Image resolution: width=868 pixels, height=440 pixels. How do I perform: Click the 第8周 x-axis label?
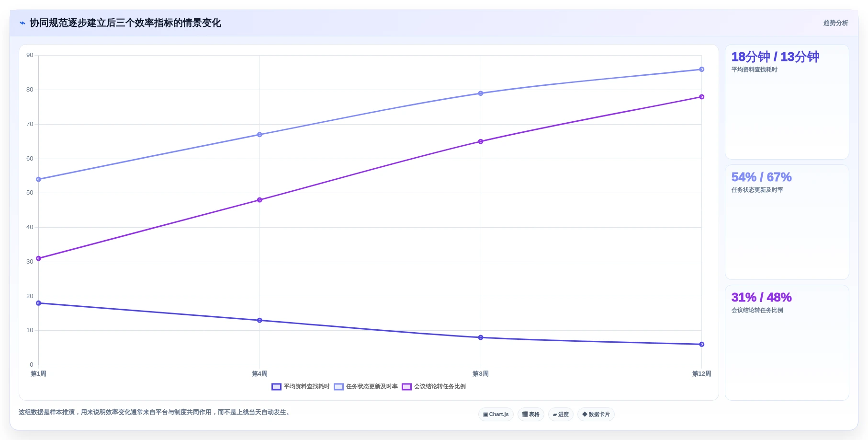(481, 374)
